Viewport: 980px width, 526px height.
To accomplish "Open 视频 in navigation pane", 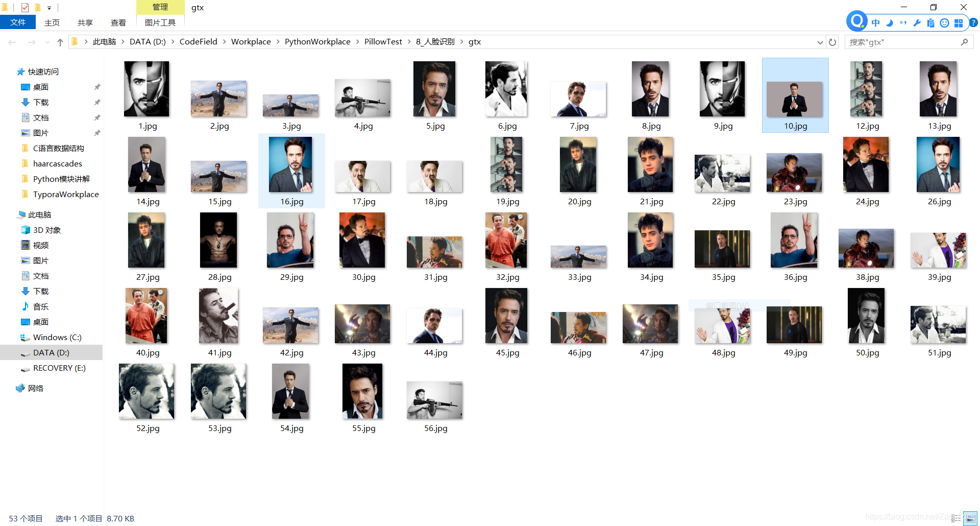I will point(41,246).
